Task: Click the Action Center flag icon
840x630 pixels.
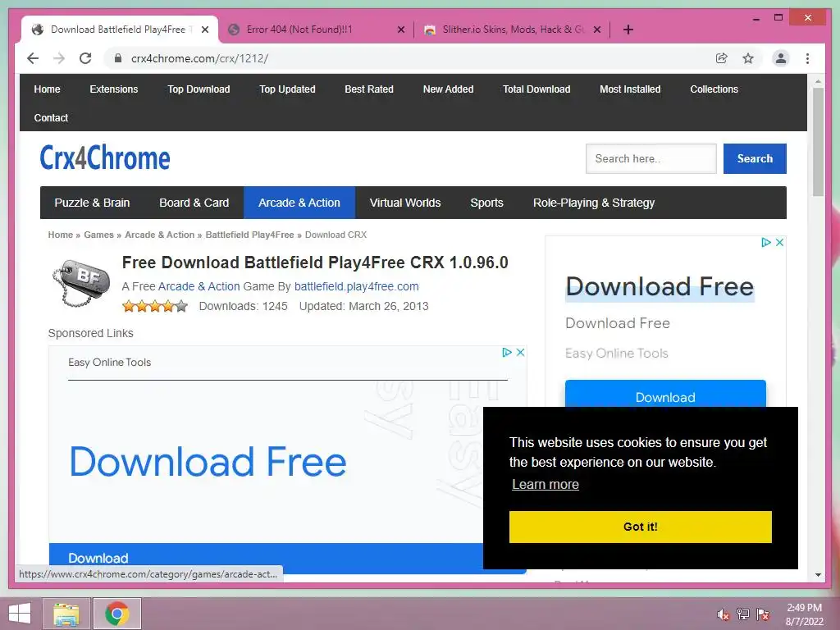Action: point(763,614)
